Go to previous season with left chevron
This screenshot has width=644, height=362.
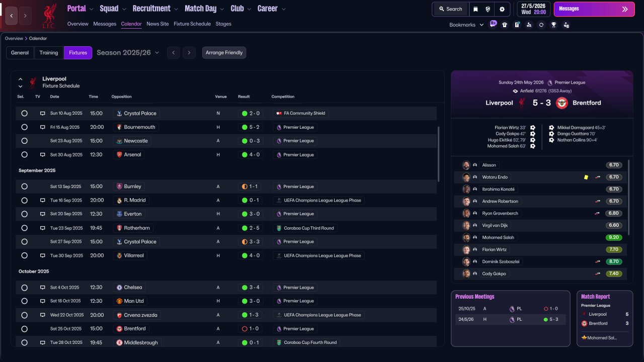pos(173,53)
